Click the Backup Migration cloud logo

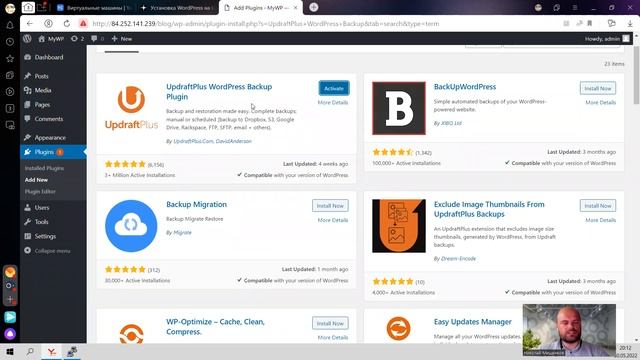(131, 226)
